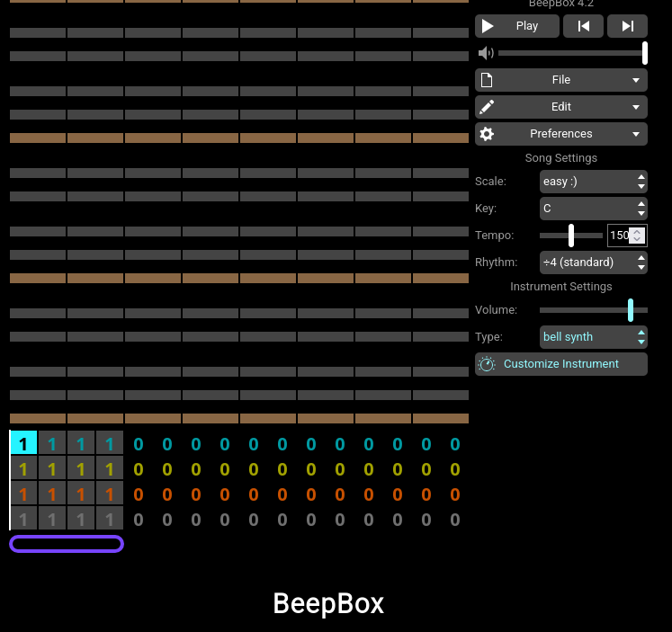Select second gray channel pattern cell
This screenshot has height=632, width=672.
click(52, 520)
